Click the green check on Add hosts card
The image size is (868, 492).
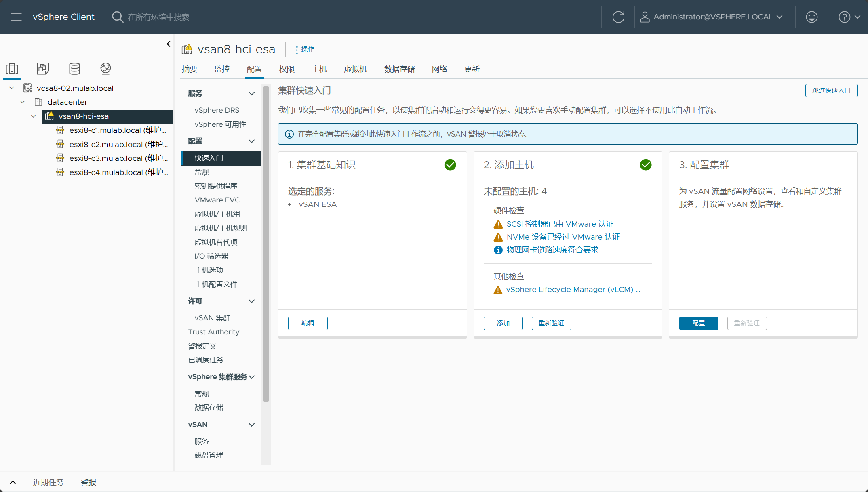click(x=646, y=165)
